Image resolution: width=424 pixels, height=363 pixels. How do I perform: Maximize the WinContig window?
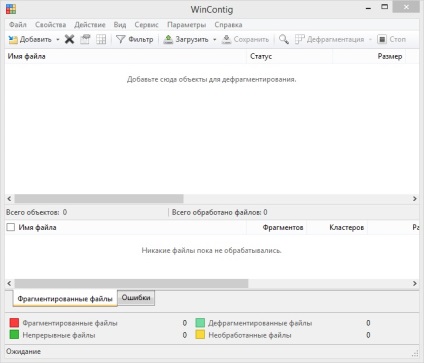(385, 7)
